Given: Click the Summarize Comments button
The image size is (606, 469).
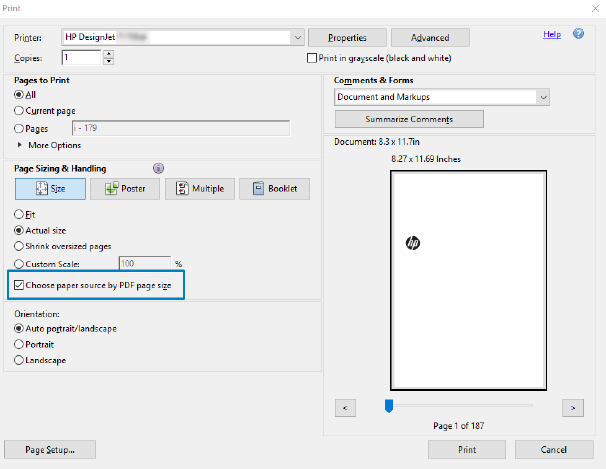Looking at the screenshot, I should point(408,120).
